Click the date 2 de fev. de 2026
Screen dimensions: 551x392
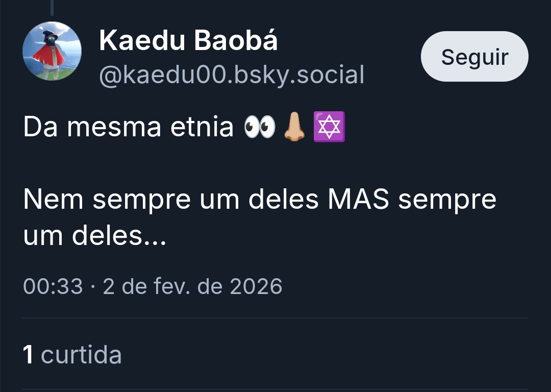point(192,286)
